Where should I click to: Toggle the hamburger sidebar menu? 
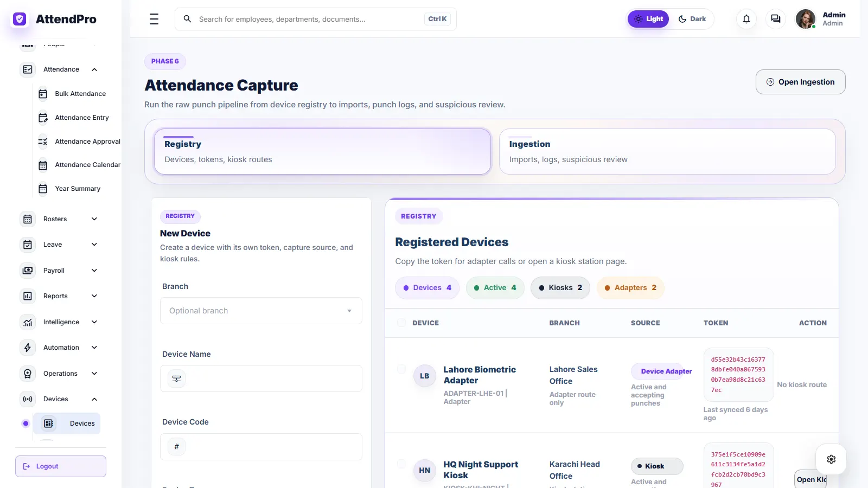(154, 19)
